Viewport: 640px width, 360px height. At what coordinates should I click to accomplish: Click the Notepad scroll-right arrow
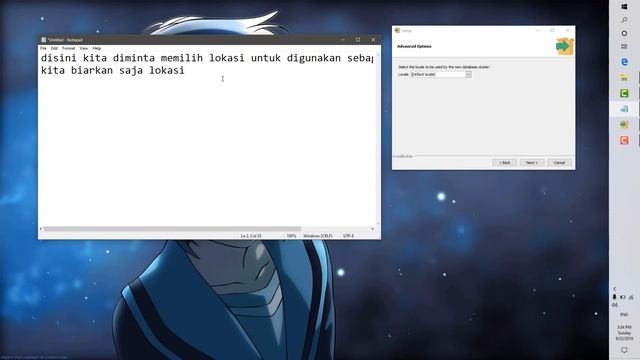tap(372, 229)
